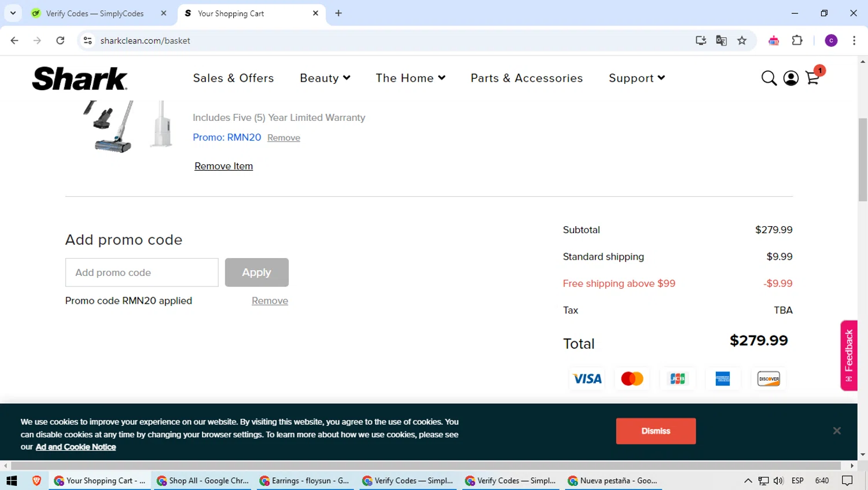Click the install app icon in address bar

tap(701, 40)
